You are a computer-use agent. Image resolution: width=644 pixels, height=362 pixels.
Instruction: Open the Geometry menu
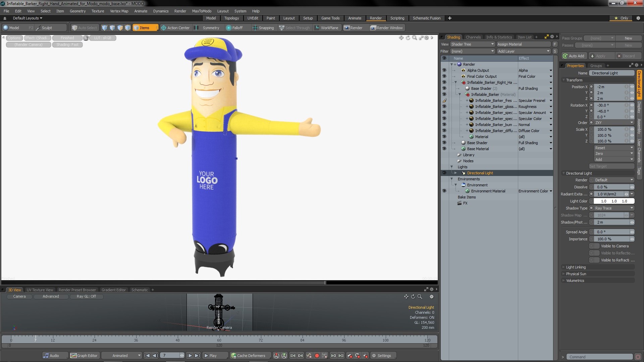click(x=77, y=11)
